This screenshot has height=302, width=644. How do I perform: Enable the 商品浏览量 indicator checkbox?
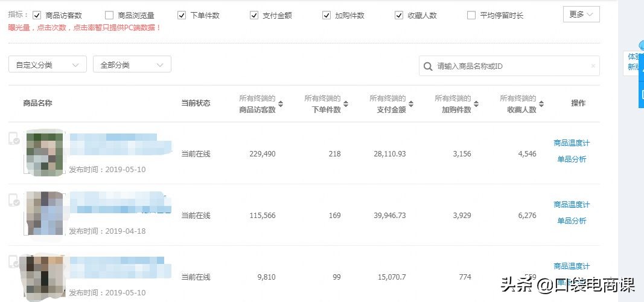click(x=109, y=15)
